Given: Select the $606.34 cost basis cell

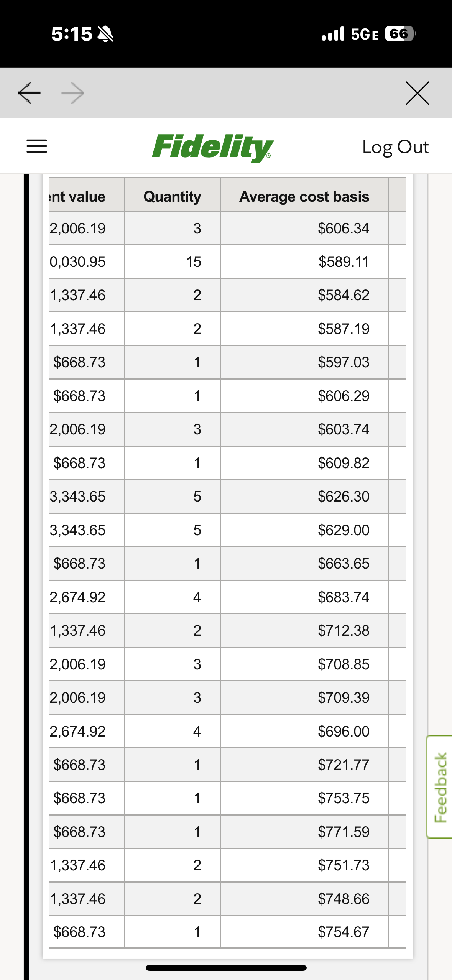Looking at the screenshot, I should [343, 229].
